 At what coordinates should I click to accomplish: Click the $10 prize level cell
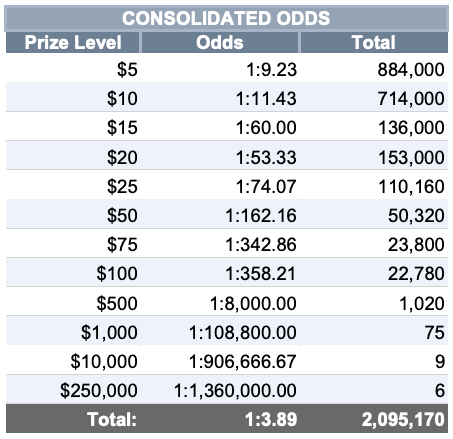coord(73,98)
